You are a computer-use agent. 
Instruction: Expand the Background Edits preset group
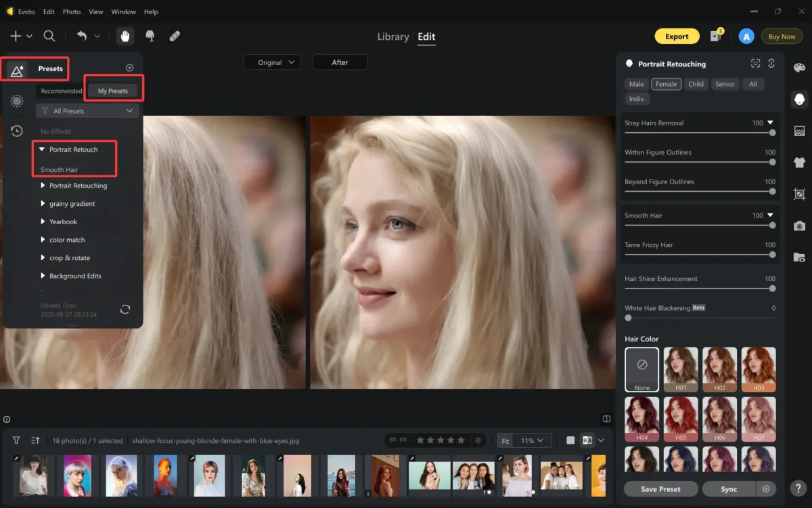pos(43,276)
